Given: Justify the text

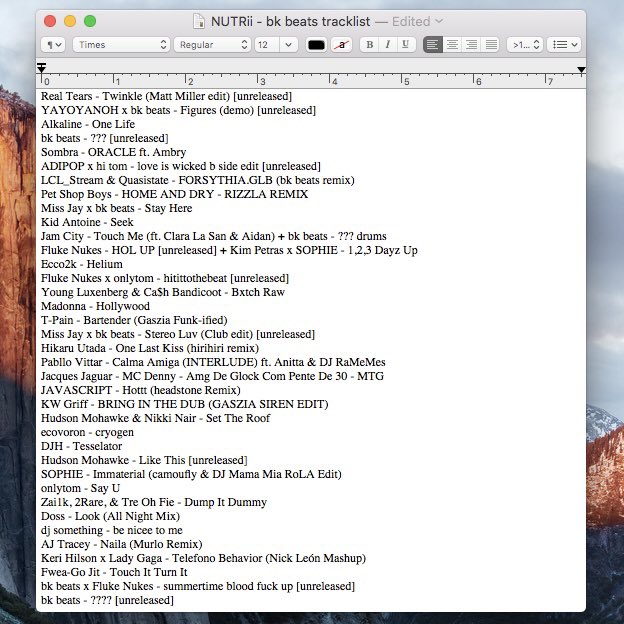Looking at the screenshot, I should (491, 45).
